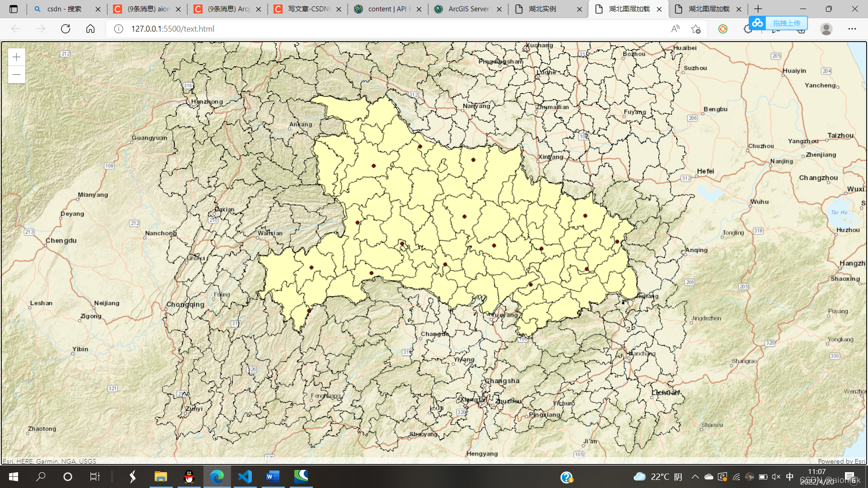
Task: Switch to the ArcGIS Server tab
Action: coord(468,9)
